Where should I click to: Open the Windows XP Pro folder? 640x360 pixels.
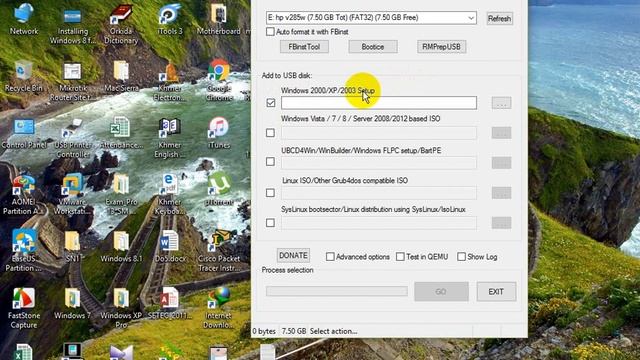coord(121,309)
